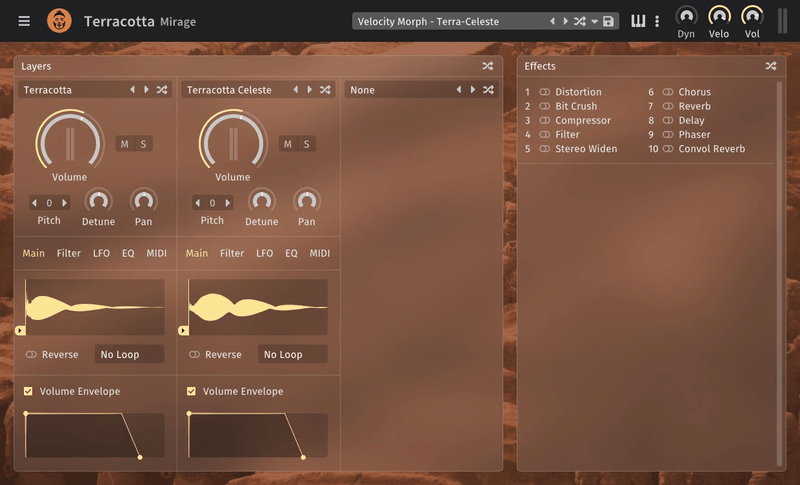This screenshot has height=485, width=800.
Task: Open the No Loop dropdown on Terracotta layer
Action: tap(129, 355)
